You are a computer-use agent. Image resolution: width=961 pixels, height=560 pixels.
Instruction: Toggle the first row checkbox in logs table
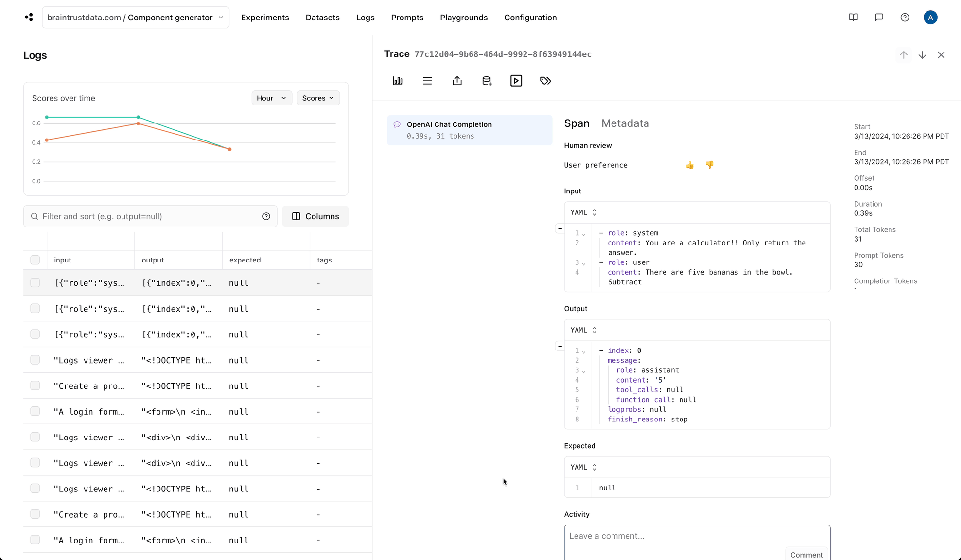(x=35, y=282)
